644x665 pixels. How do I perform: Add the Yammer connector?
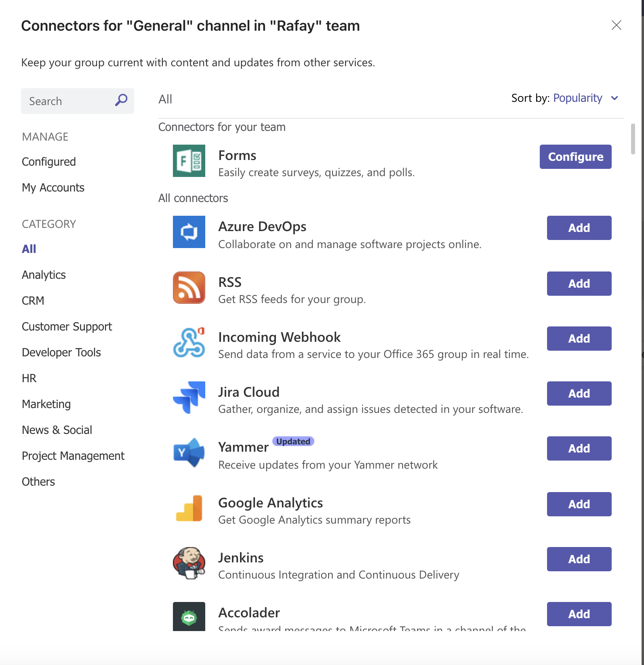pos(579,448)
